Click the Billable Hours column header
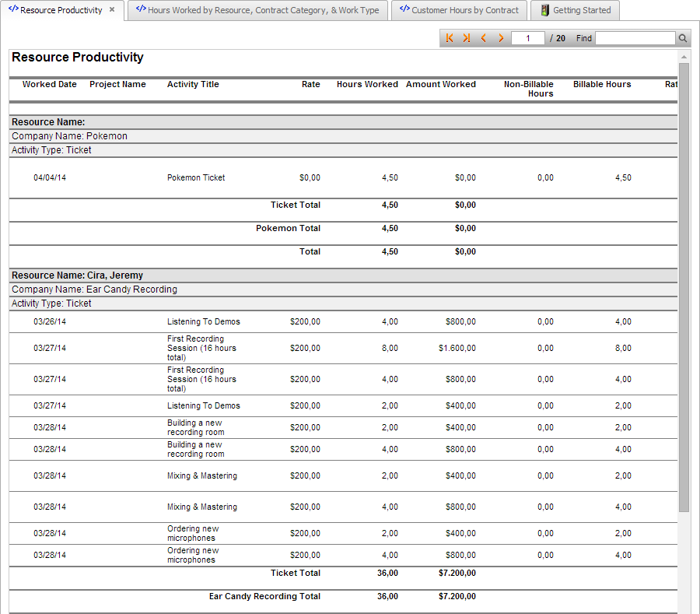 click(x=602, y=84)
